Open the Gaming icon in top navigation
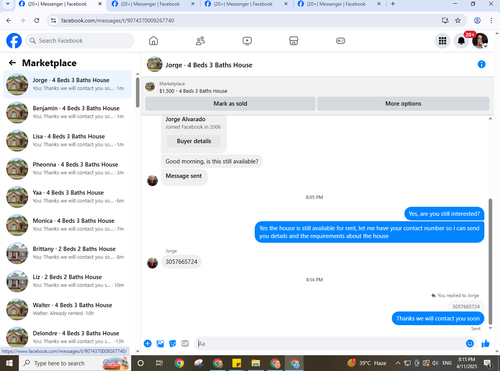Image resolution: width=500 pixels, height=371 pixels. (x=340, y=41)
